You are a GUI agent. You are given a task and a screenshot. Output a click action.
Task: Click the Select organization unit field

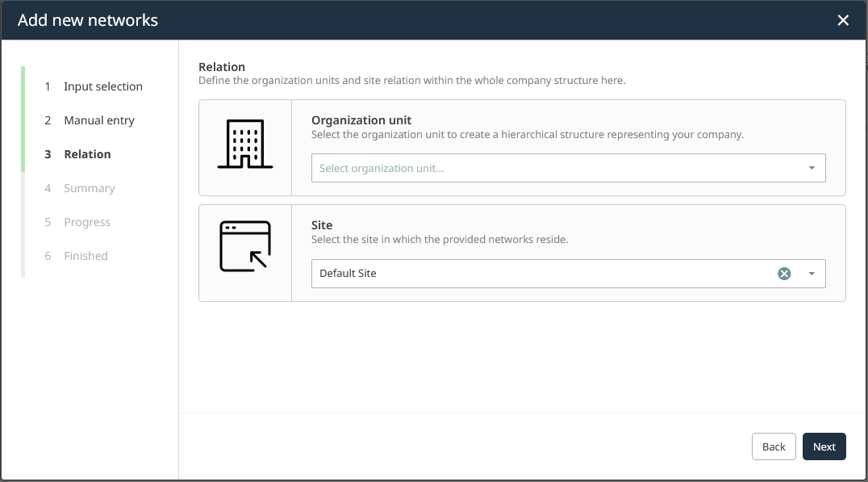557,168
